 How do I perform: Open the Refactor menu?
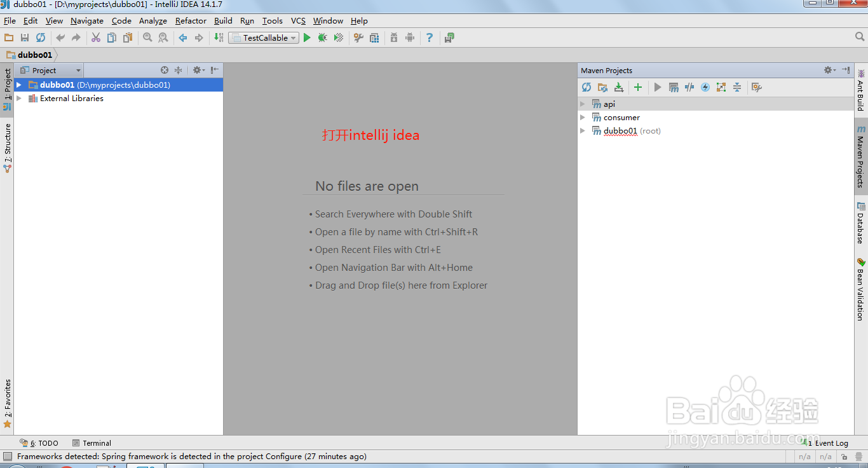(x=191, y=20)
